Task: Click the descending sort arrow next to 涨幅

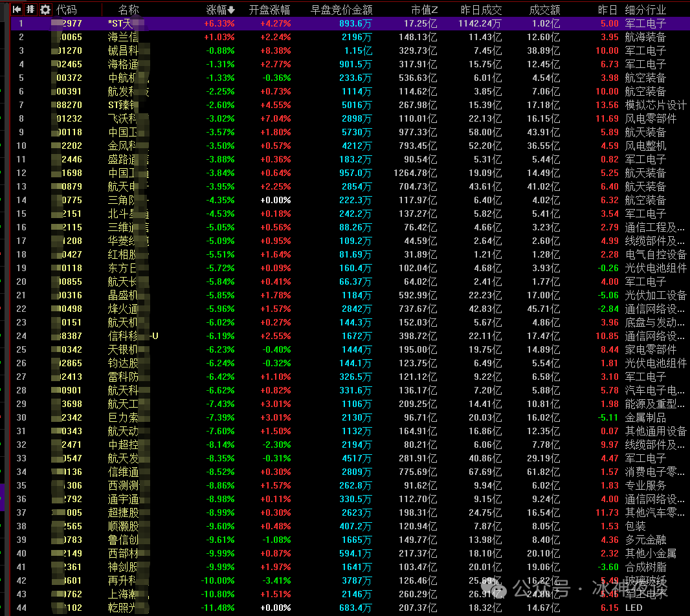Action: click(231, 10)
